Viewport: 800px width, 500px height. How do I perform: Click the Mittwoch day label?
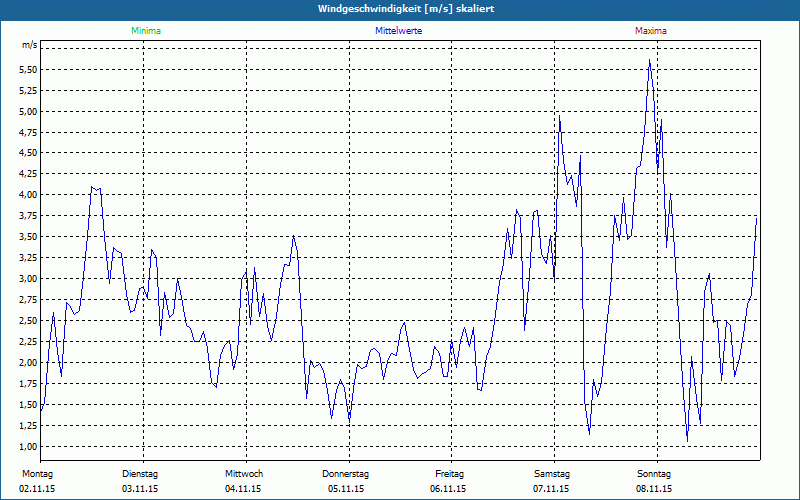(244, 474)
